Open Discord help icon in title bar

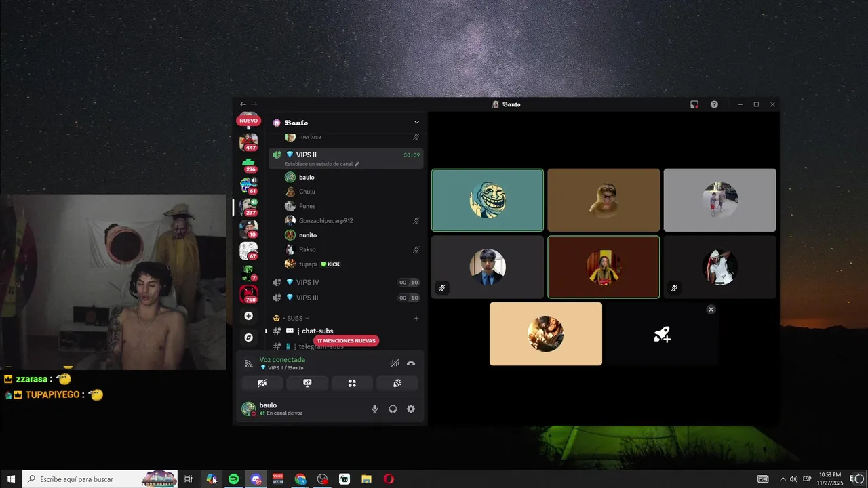point(714,104)
